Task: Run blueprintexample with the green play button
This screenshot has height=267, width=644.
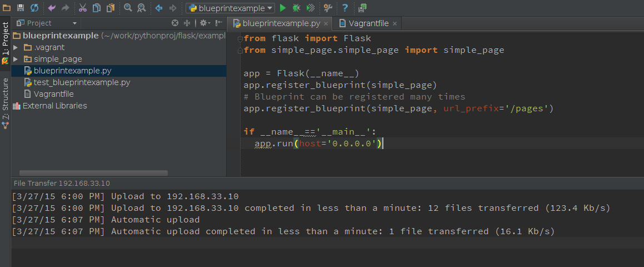Action: 283,8
